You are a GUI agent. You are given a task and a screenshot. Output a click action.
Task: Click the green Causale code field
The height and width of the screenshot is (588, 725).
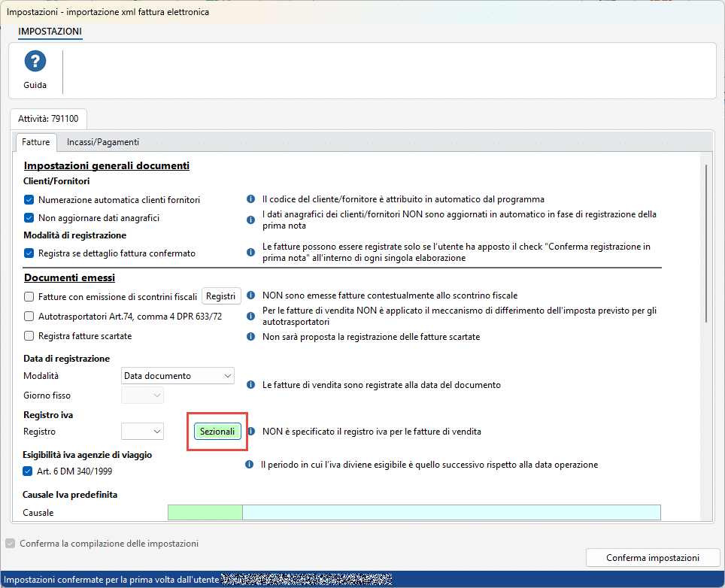click(205, 512)
